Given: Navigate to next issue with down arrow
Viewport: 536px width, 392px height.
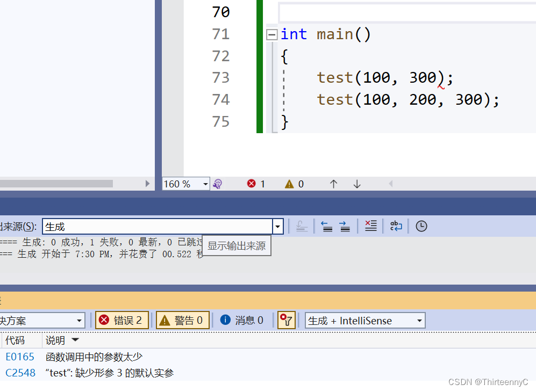Looking at the screenshot, I should tap(356, 184).
